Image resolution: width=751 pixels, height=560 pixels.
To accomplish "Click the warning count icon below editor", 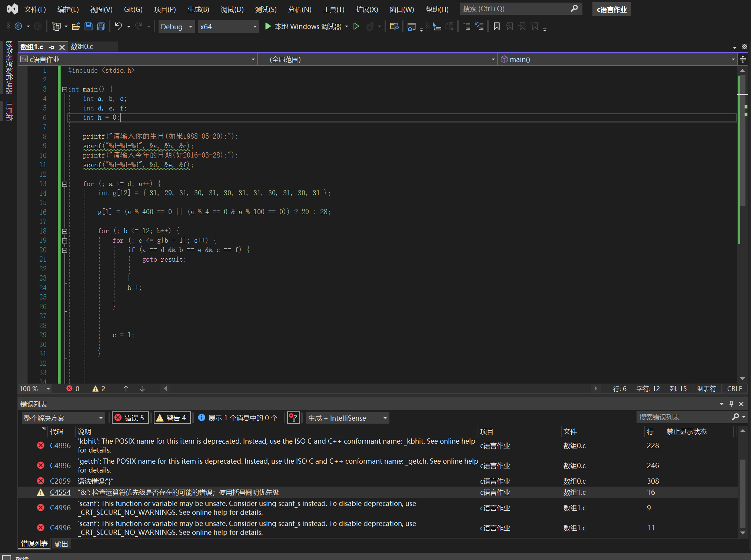I will click(x=95, y=388).
